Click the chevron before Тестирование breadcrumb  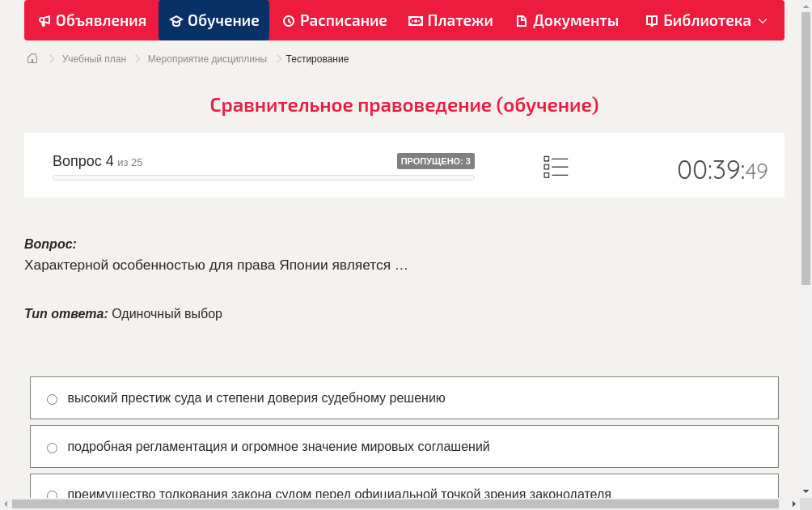coord(277,58)
